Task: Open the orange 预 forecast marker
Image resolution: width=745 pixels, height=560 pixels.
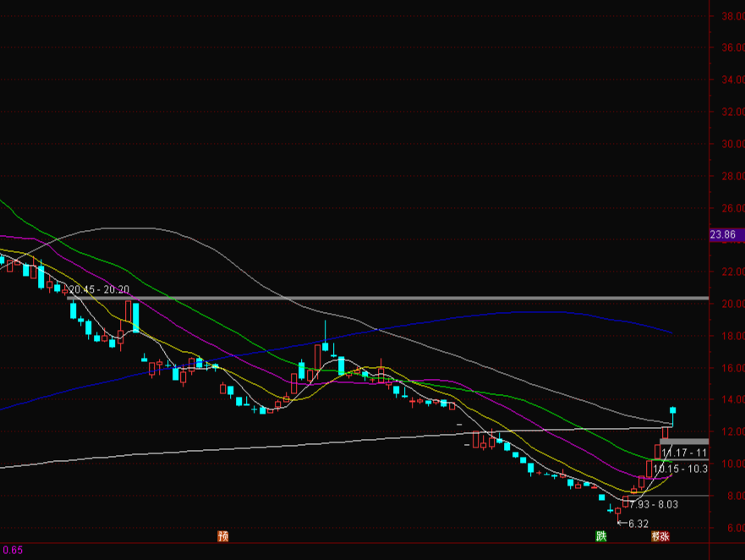Action: coord(223,536)
